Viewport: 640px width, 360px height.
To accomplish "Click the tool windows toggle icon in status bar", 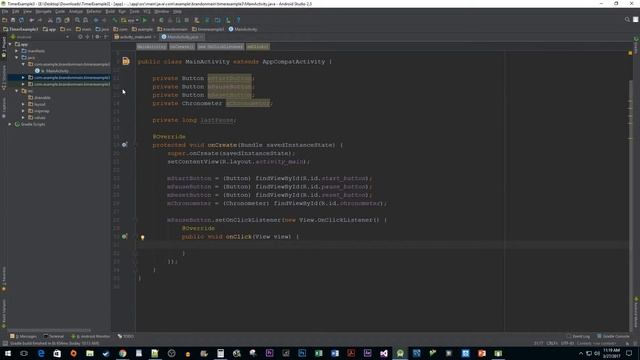I will (x=4, y=344).
